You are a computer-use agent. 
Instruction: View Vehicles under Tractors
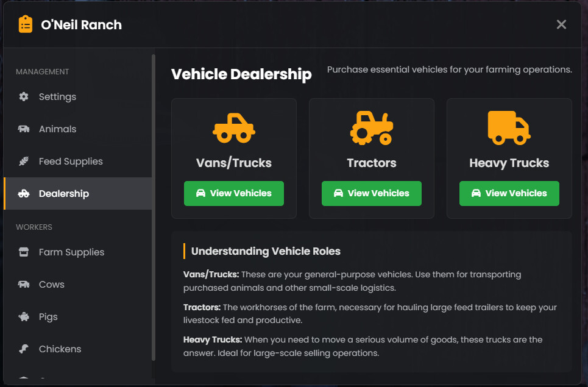(372, 193)
